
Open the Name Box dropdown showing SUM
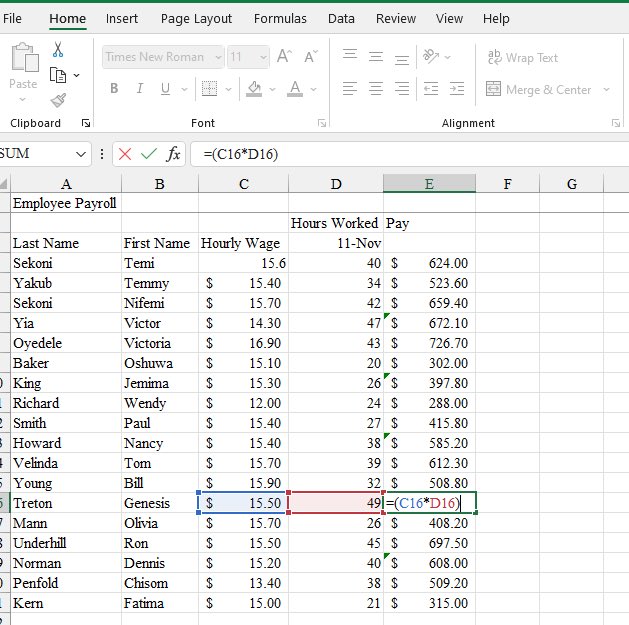(x=81, y=154)
